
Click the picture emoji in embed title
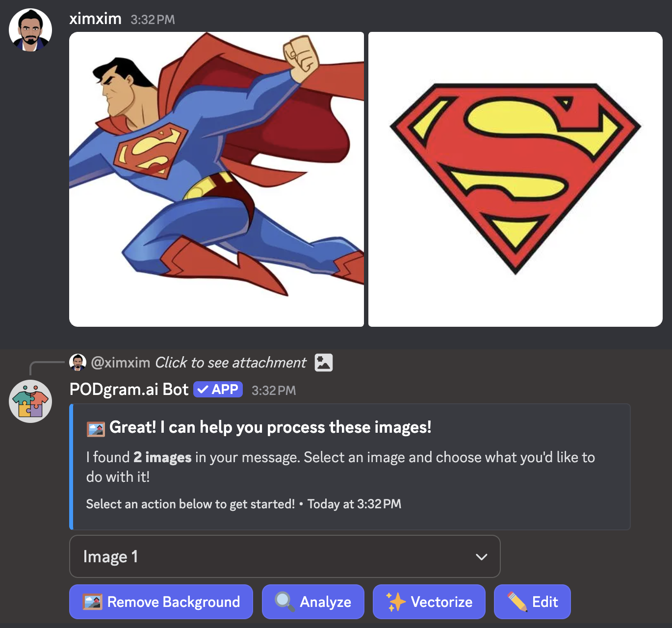click(x=96, y=429)
